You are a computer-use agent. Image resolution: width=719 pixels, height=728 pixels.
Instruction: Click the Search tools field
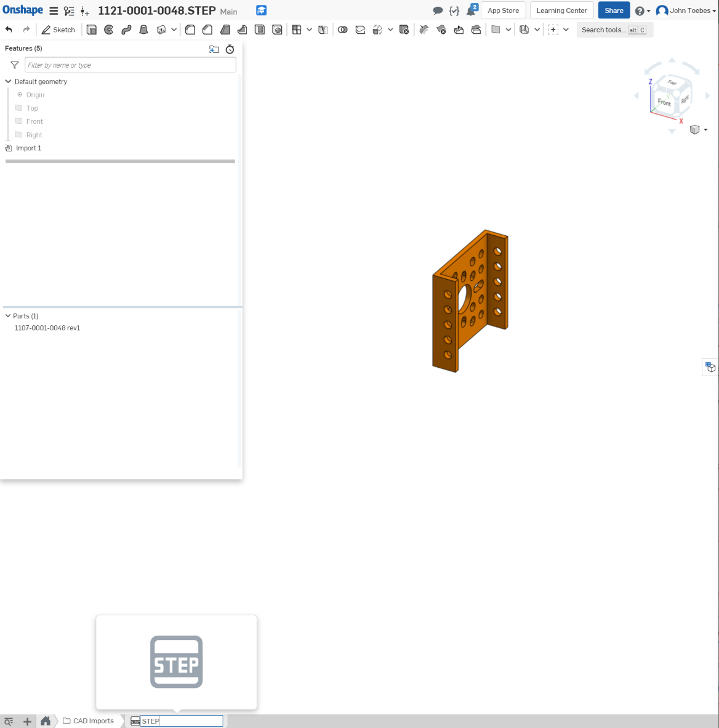pyautogui.click(x=614, y=30)
